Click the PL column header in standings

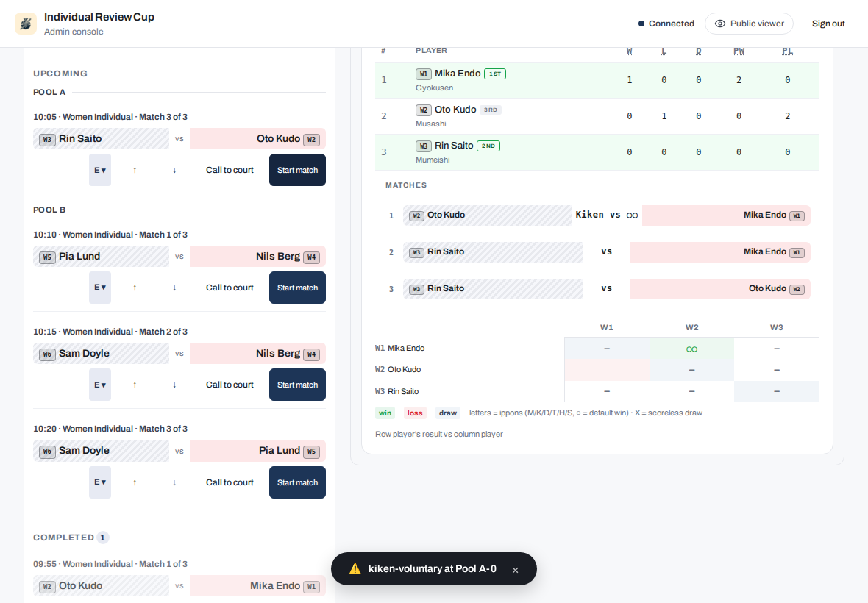coord(787,51)
